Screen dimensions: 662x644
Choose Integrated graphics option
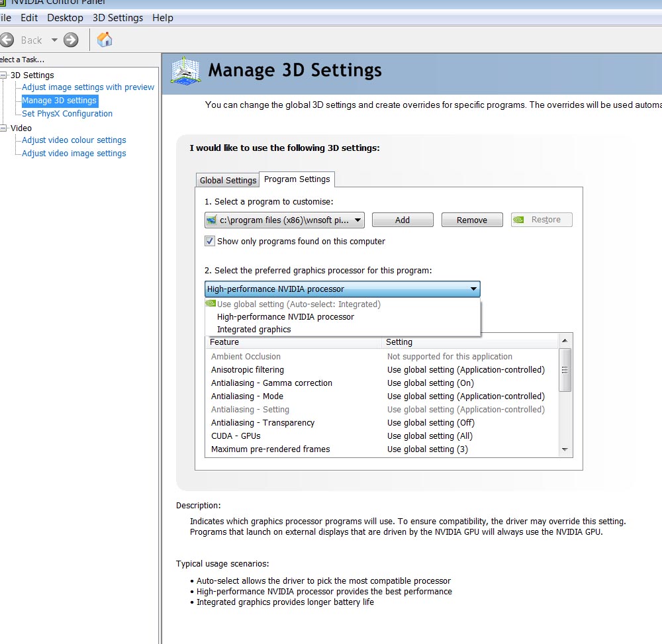point(342,329)
